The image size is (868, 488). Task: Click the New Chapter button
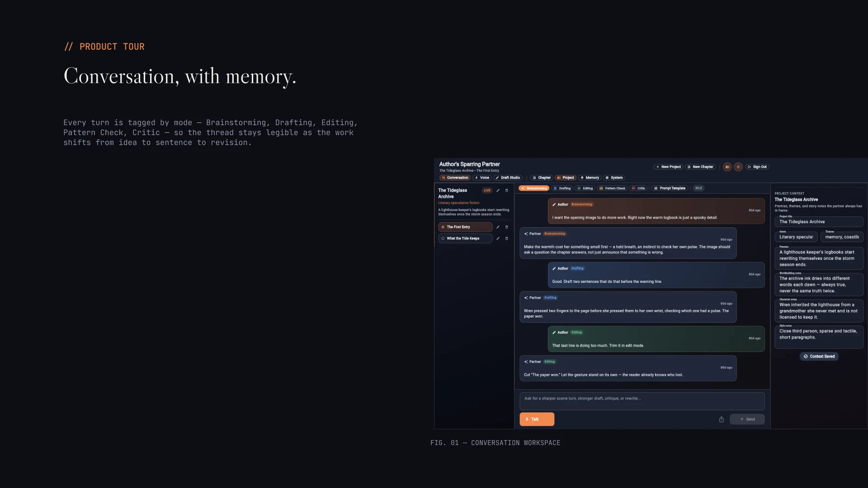pyautogui.click(x=700, y=167)
